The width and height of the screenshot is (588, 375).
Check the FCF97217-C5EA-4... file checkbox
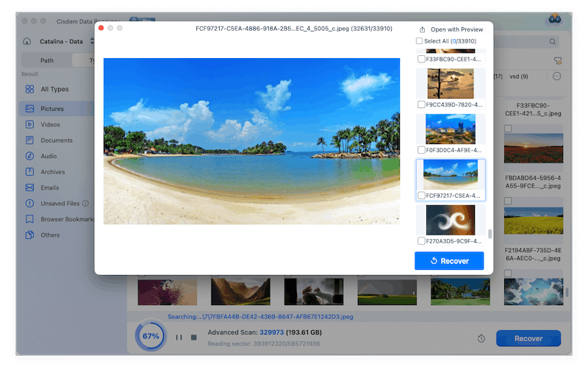(x=421, y=196)
